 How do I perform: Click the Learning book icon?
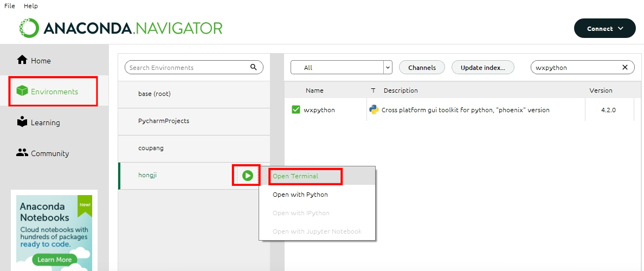coord(22,121)
